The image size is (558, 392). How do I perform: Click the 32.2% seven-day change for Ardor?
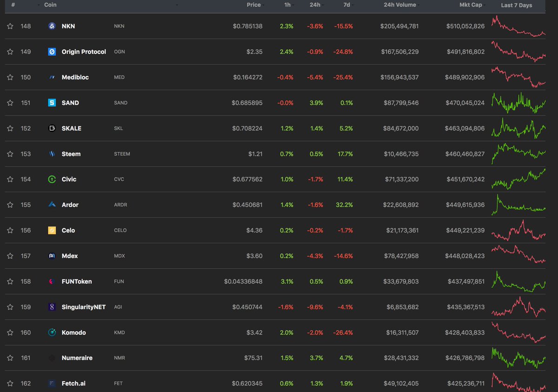pos(345,205)
